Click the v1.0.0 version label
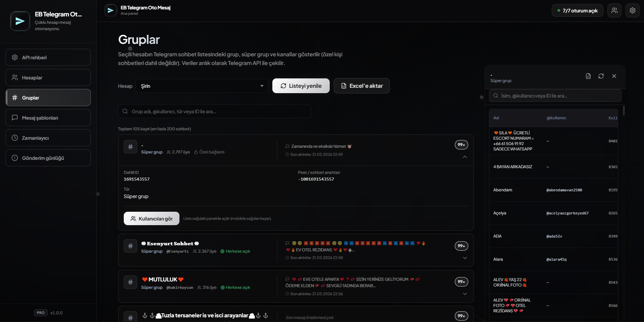This screenshot has width=644, height=322. [56, 313]
